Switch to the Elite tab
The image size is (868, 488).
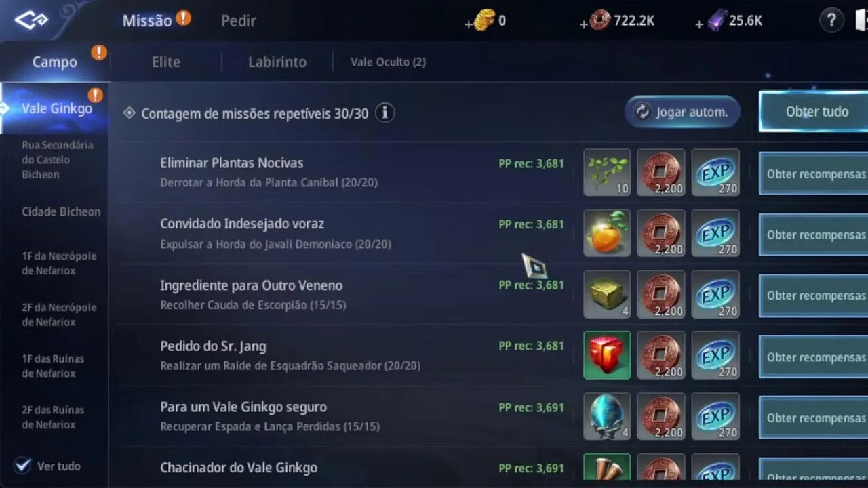(166, 62)
